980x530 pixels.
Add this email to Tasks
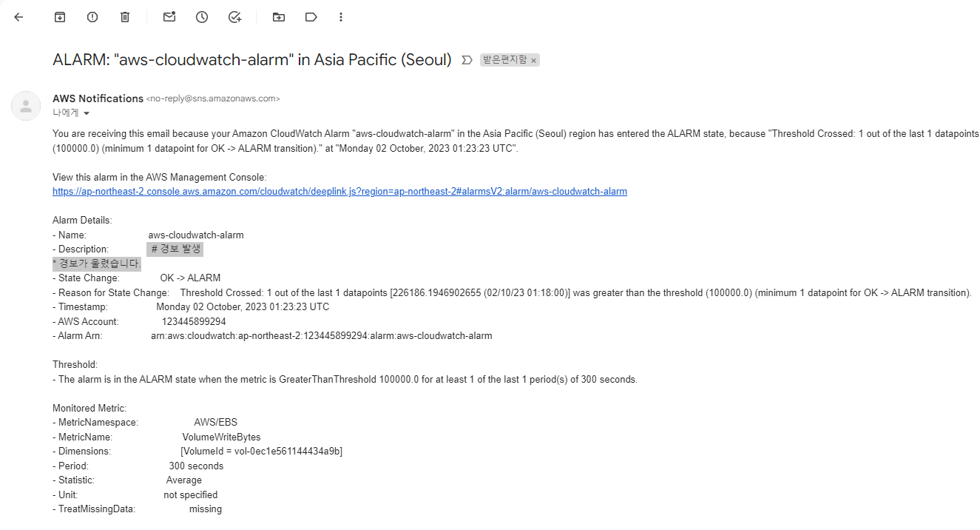[235, 17]
